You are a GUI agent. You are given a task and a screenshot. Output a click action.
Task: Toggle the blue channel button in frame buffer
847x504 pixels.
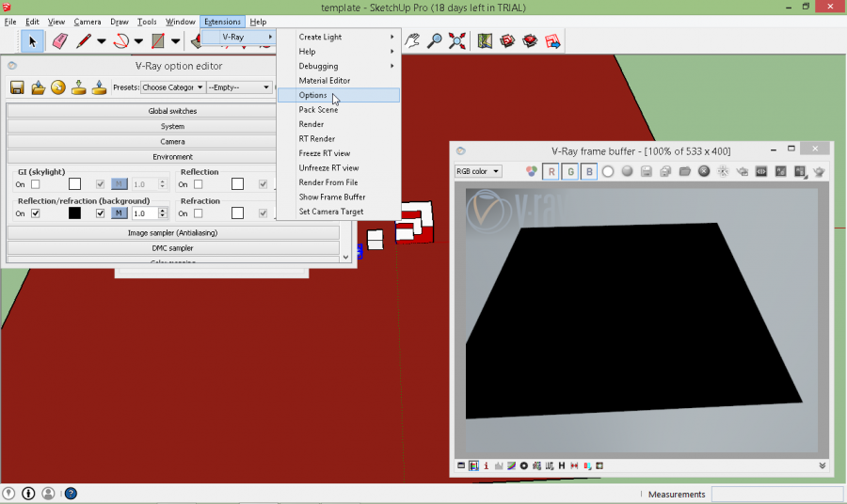[588, 171]
